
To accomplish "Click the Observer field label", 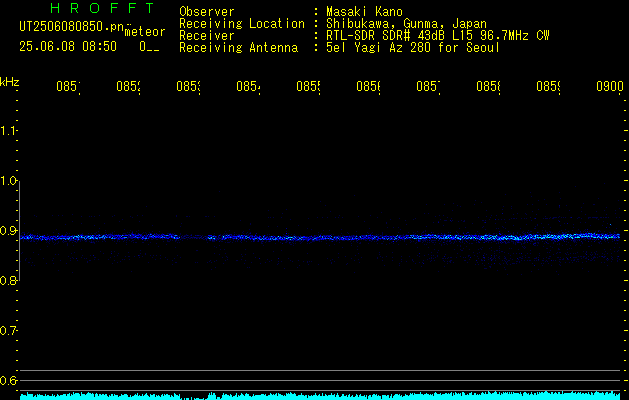I will (207, 12).
